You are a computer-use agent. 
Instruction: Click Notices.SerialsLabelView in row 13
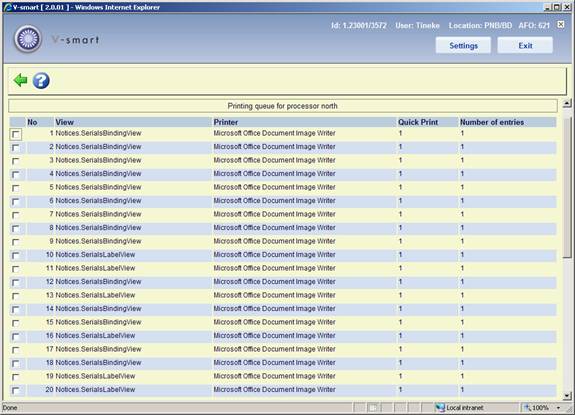(x=95, y=295)
